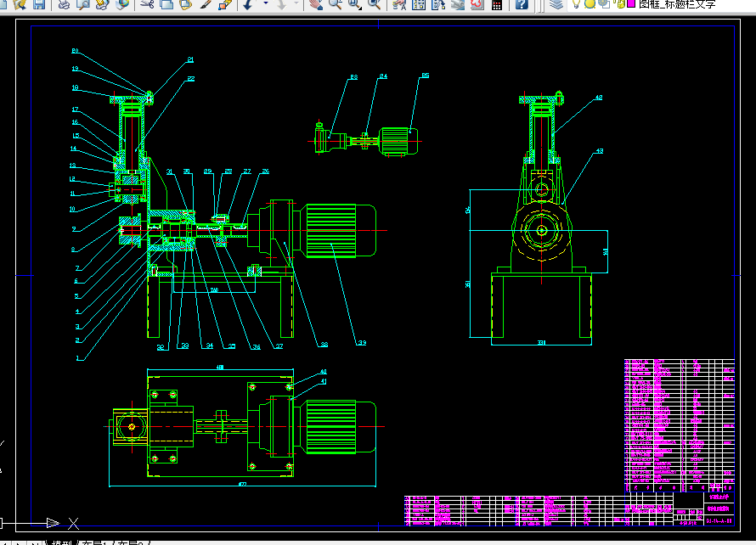This screenshot has height=545, width=756.
Task: Expand the Redo history dropdown arrow
Action: pyautogui.click(x=296, y=4)
